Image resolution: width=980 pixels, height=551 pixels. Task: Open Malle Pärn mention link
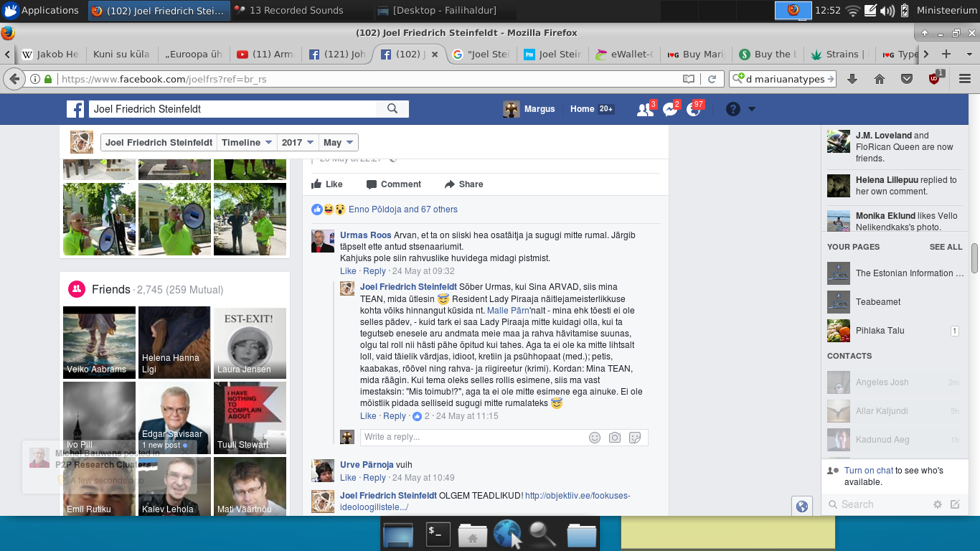(x=509, y=311)
